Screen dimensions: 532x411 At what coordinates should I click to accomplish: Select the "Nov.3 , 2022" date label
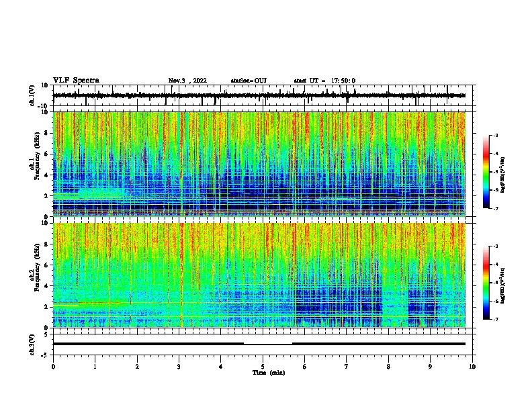(x=187, y=81)
